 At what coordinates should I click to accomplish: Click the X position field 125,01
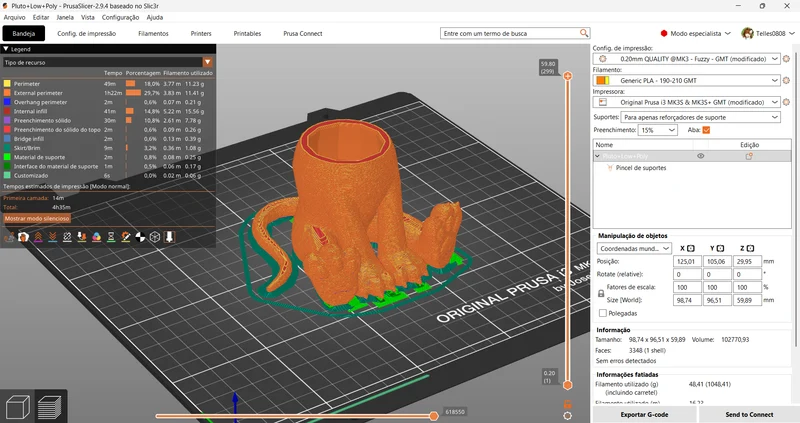(687, 261)
